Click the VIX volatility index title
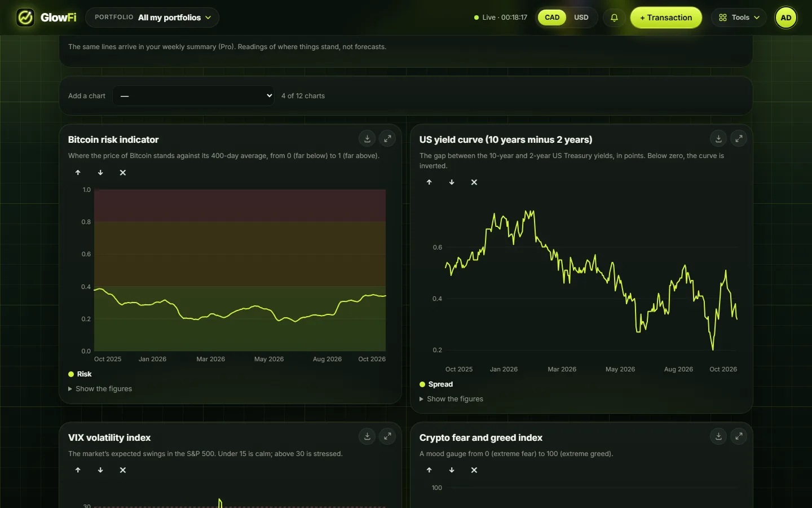 pos(109,437)
